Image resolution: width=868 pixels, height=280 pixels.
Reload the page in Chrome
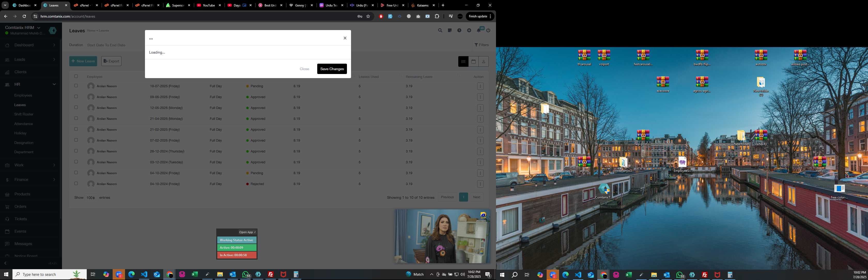point(24,16)
